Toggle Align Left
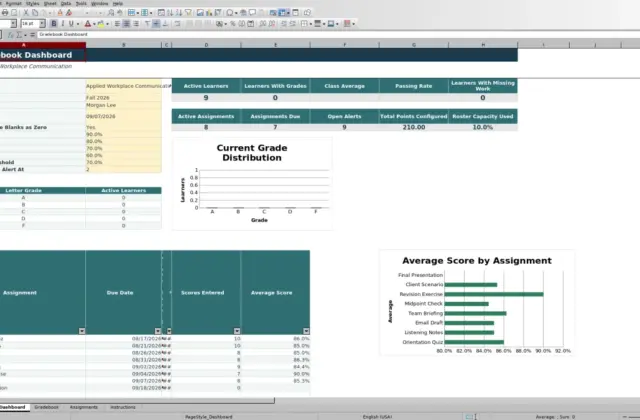The height and width of the screenshot is (420, 640). [117, 24]
